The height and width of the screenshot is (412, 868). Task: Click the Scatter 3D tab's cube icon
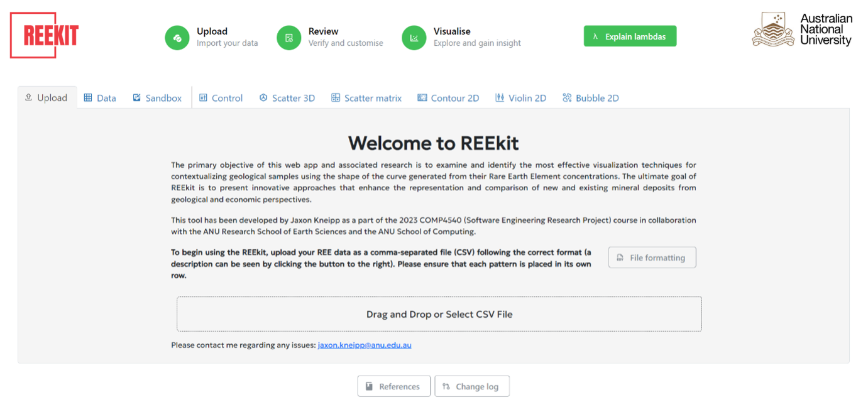coord(263,97)
